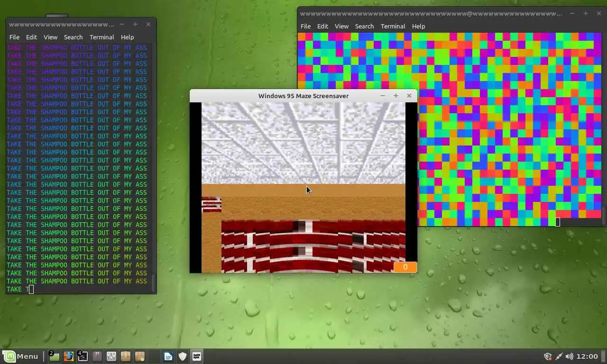Open Terminal menu in left terminal
The height and width of the screenshot is (364, 607).
(101, 37)
